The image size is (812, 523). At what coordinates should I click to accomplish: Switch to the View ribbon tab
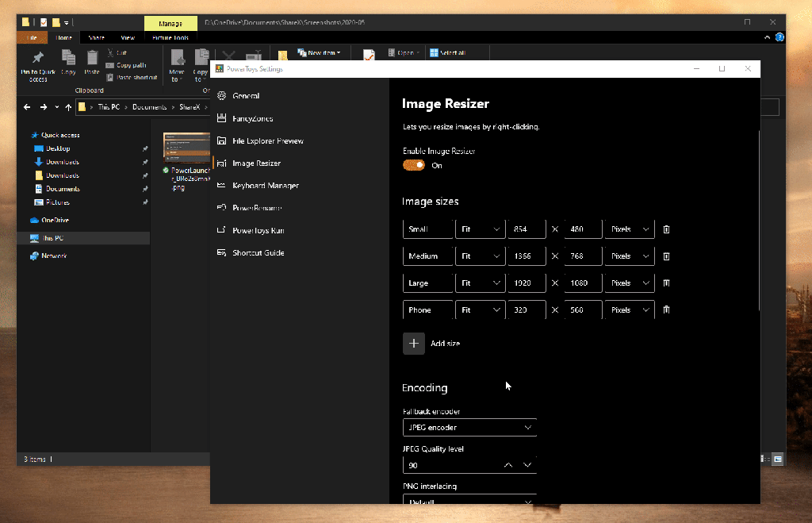128,37
